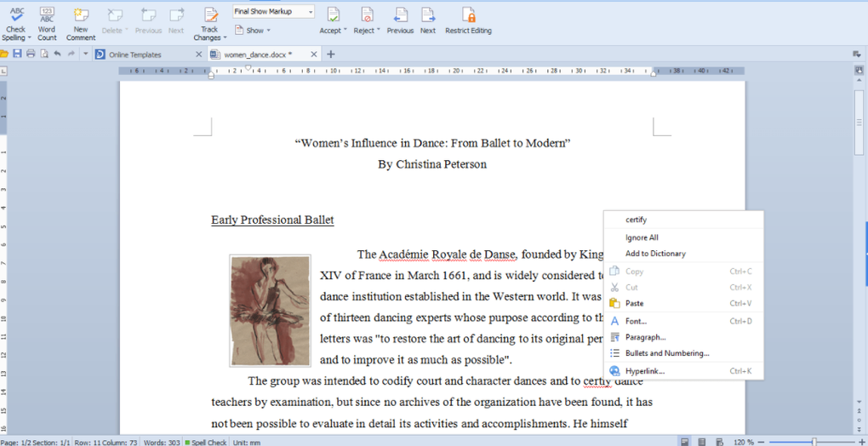Add a new document tab with plus
Image resolution: width=868 pixels, height=446 pixels.
coord(331,54)
